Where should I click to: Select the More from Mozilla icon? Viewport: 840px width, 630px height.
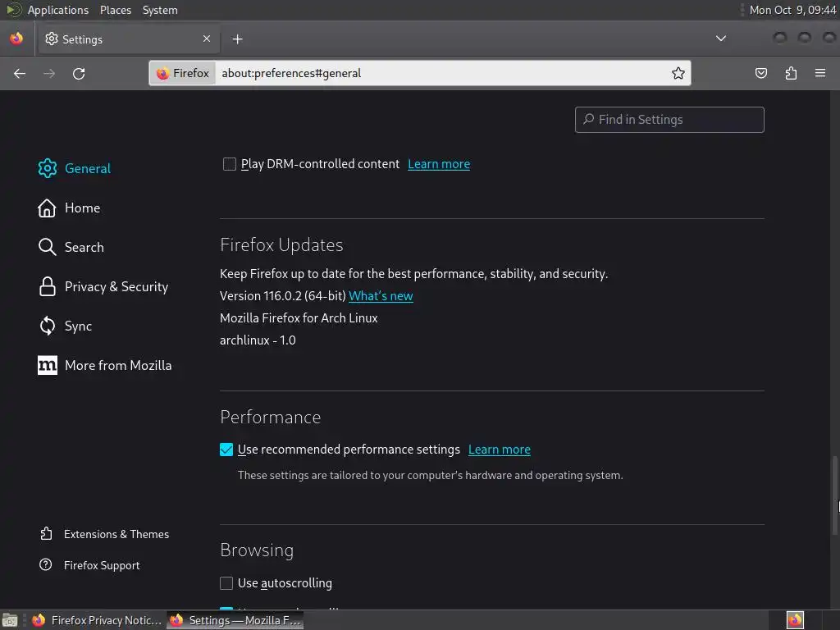[x=47, y=365]
